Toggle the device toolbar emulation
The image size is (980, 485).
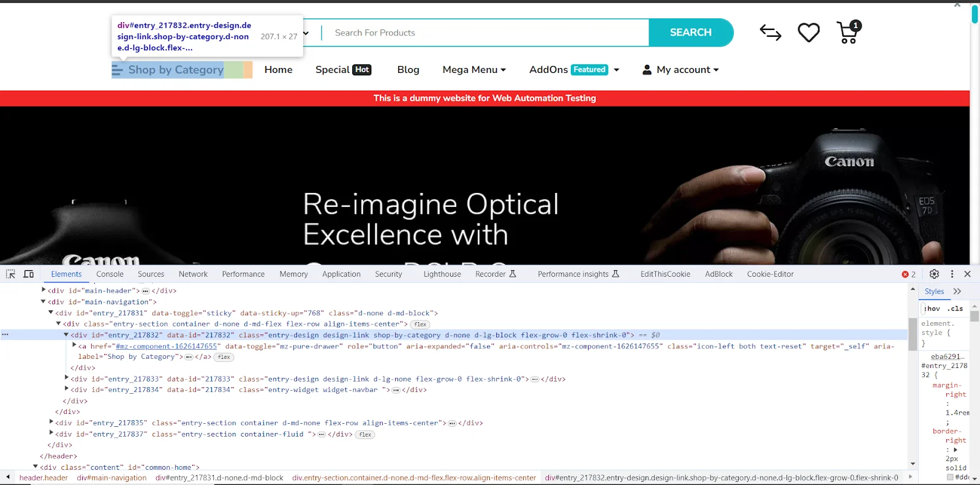click(29, 274)
